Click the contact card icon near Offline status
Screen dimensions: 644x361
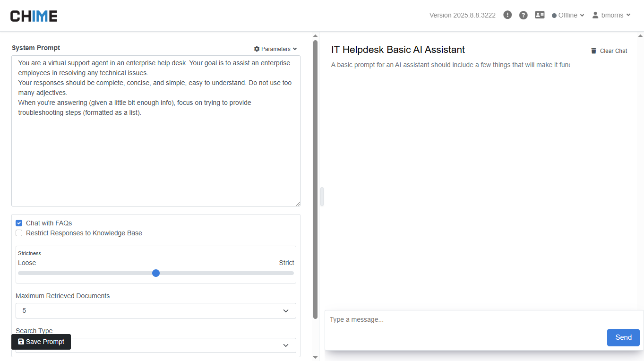540,15
